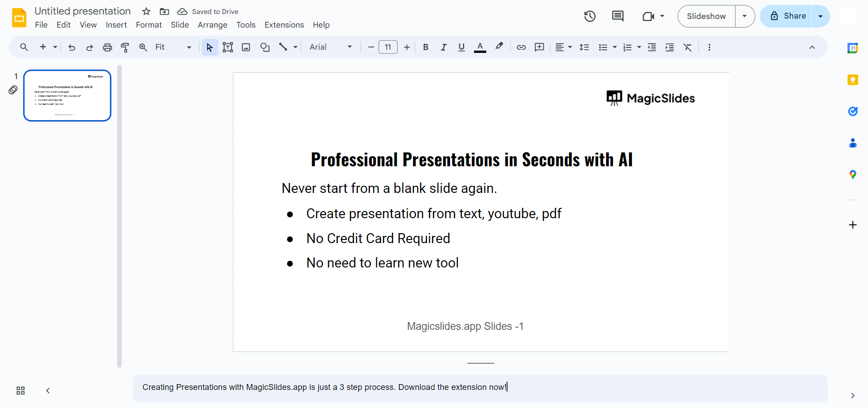Toggle underline formatting
Image resolution: width=868 pixels, height=408 pixels.
(x=461, y=47)
